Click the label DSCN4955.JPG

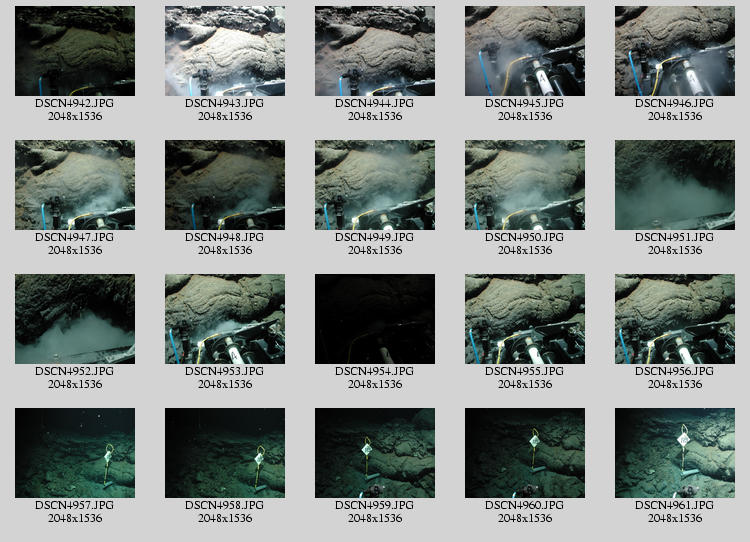(x=525, y=371)
